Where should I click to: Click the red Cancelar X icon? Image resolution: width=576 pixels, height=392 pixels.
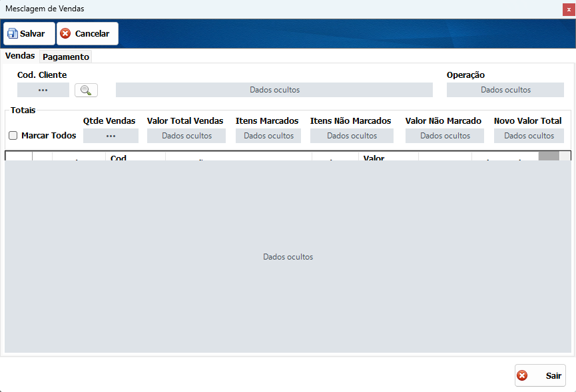pos(65,33)
